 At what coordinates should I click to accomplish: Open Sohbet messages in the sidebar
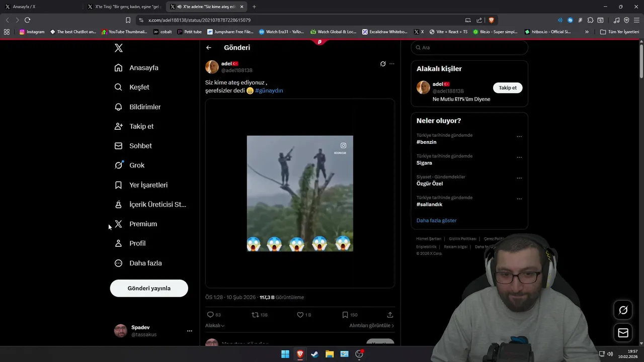[x=133, y=146]
